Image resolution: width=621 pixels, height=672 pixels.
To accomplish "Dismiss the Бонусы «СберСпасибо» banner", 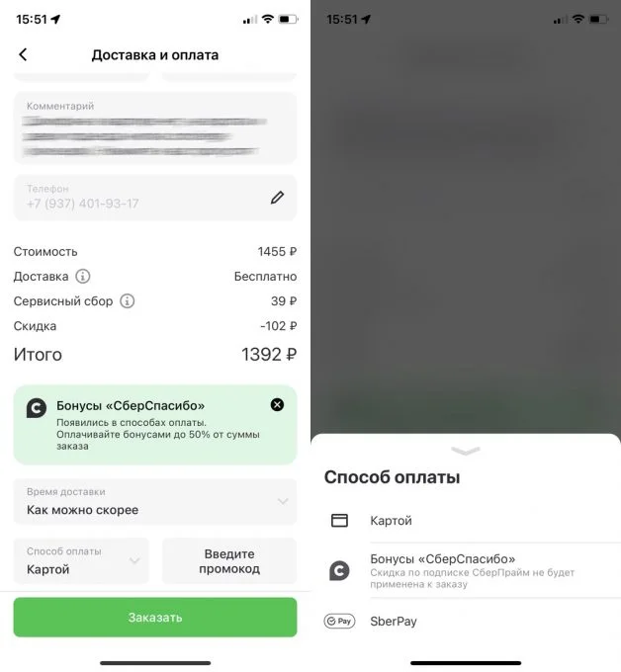I will coord(277,404).
